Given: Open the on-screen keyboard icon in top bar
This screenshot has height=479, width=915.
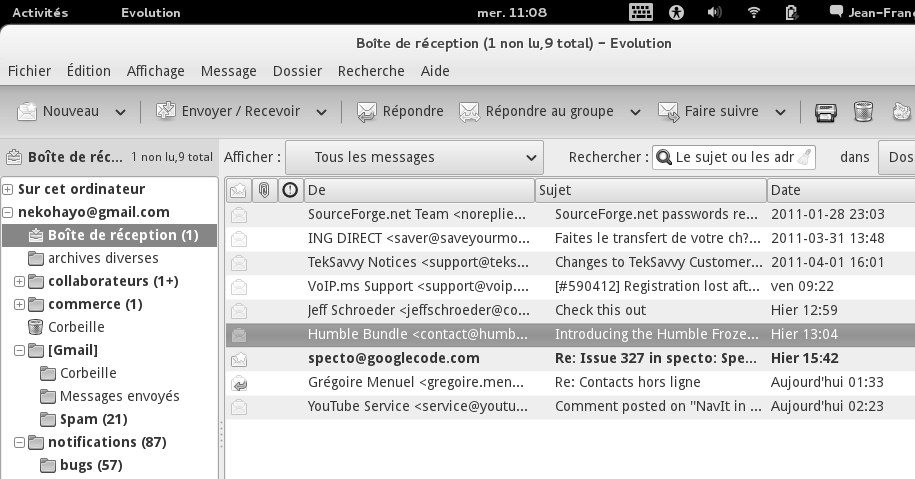Looking at the screenshot, I should (x=641, y=12).
